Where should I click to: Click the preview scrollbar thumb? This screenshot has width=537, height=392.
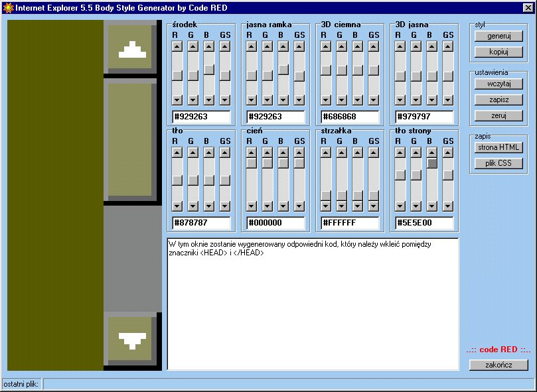pyautogui.click(x=130, y=140)
